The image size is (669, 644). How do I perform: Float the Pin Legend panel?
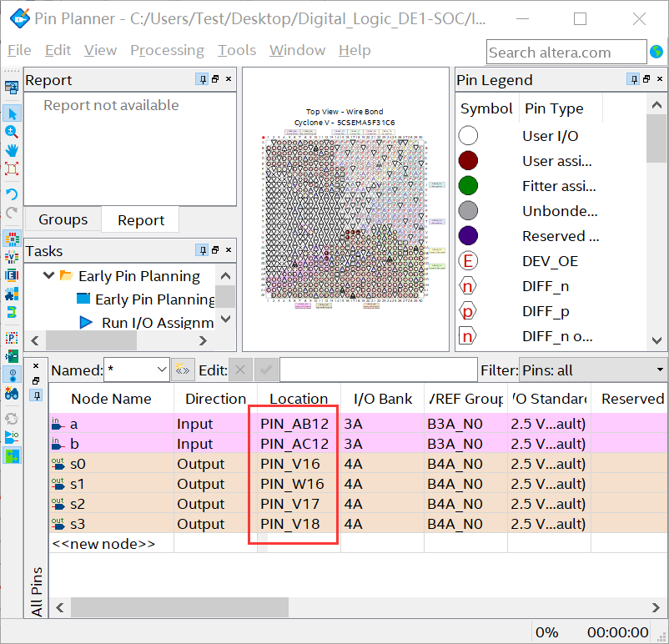(x=646, y=79)
